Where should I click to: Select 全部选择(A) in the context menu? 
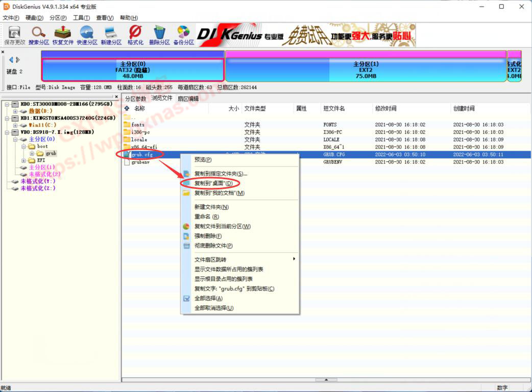tap(208, 298)
